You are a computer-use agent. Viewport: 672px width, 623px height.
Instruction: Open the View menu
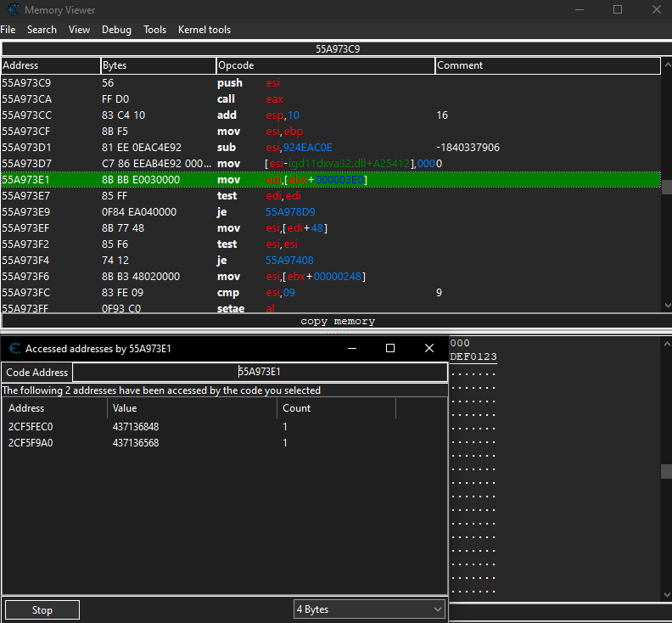[x=79, y=30]
